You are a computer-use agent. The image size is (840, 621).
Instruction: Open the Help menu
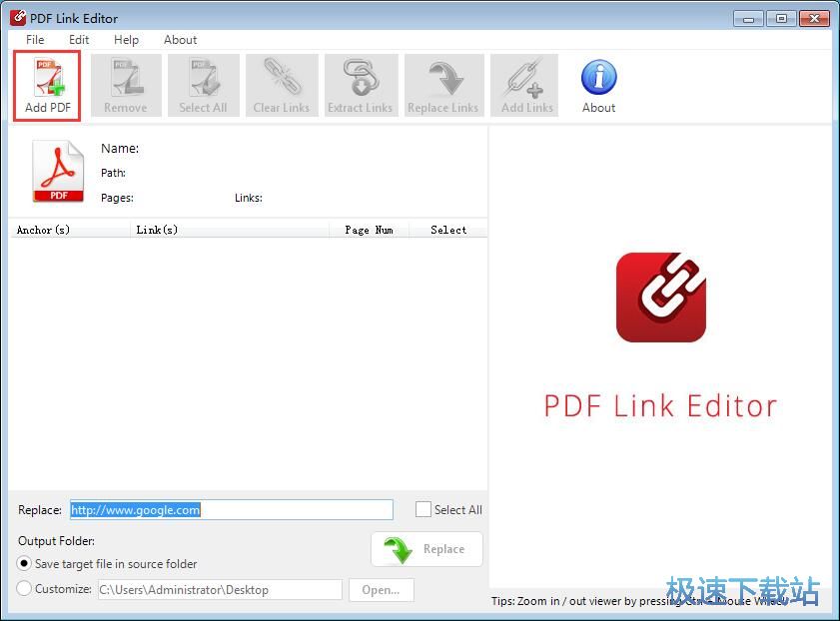(x=126, y=40)
